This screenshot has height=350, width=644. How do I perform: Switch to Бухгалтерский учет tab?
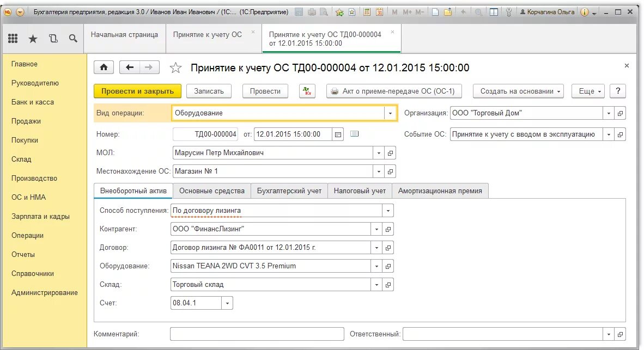[289, 191]
